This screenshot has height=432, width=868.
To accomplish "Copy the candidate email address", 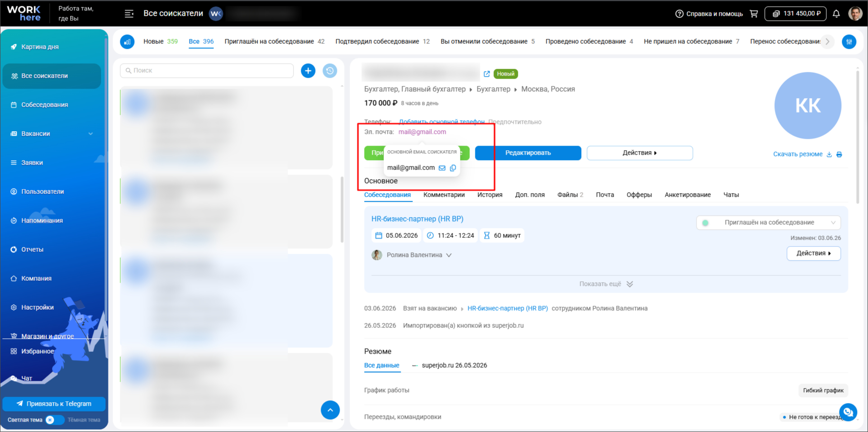I will pyautogui.click(x=453, y=168).
